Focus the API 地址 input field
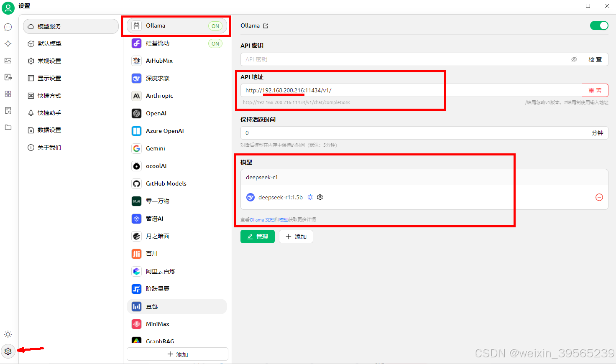The width and height of the screenshot is (616, 364). 411,90
